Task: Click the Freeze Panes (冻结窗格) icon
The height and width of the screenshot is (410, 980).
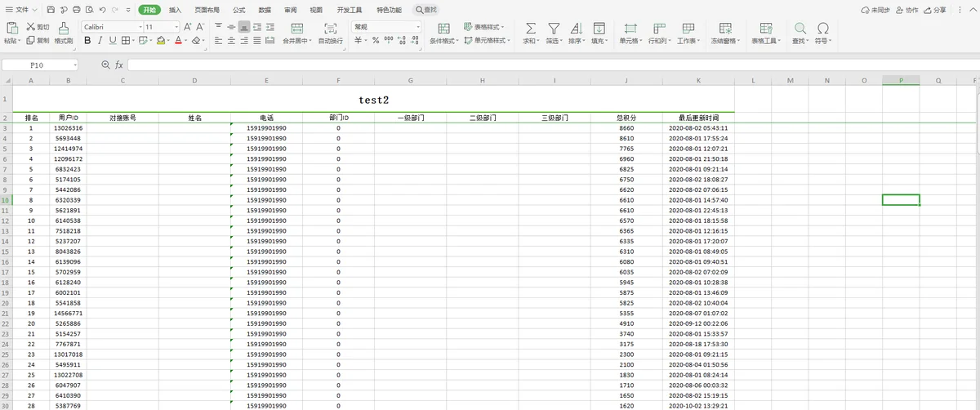Action: click(x=724, y=28)
